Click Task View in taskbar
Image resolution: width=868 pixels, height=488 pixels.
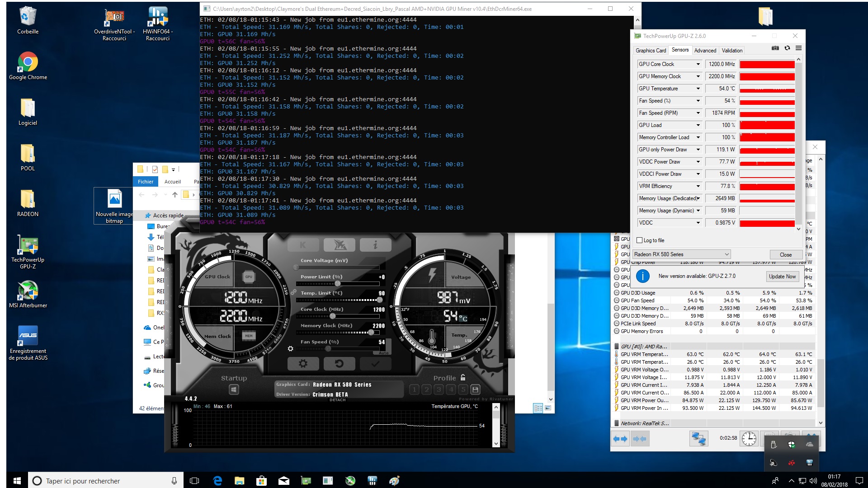(x=194, y=481)
